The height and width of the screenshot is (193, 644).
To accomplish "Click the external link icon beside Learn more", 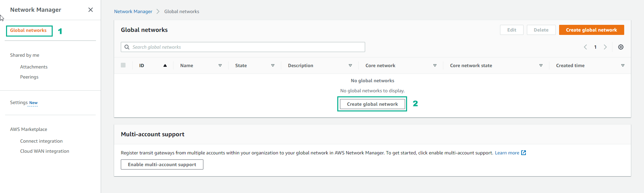I will pyautogui.click(x=524, y=153).
